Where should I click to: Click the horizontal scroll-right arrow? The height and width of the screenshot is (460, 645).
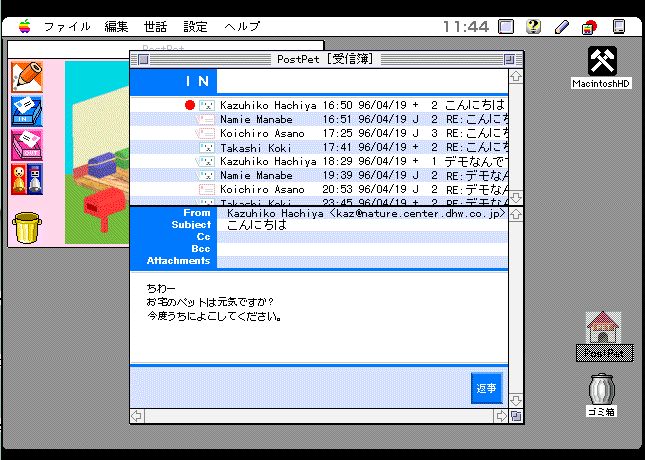coord(501,416)
